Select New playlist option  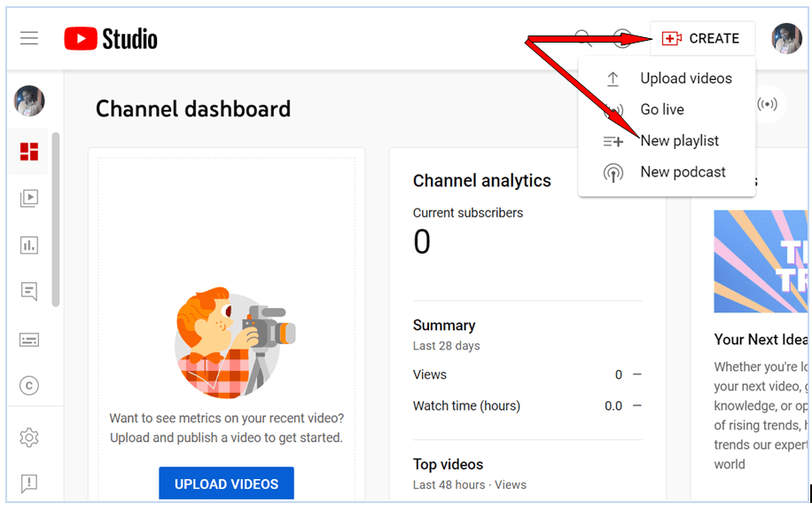(680, 140)
